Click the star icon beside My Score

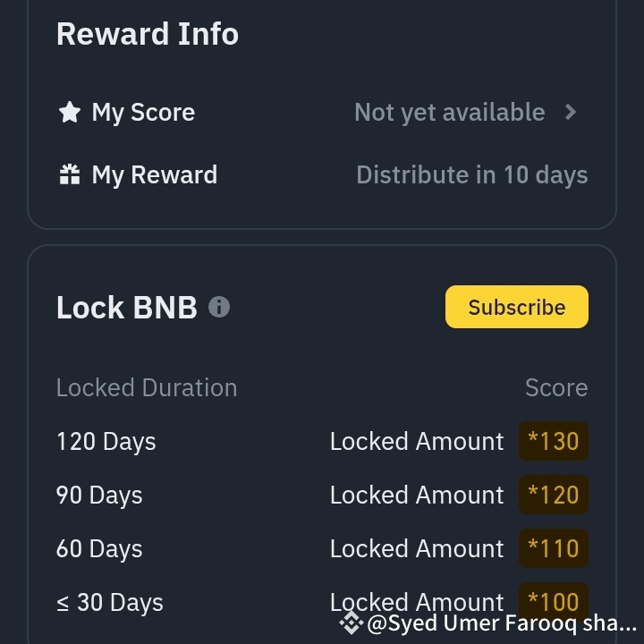tap(70, 112)
